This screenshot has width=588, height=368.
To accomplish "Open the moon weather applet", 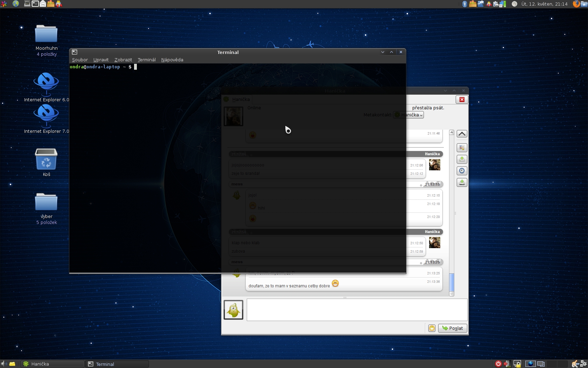I will (x=514, y=4).
